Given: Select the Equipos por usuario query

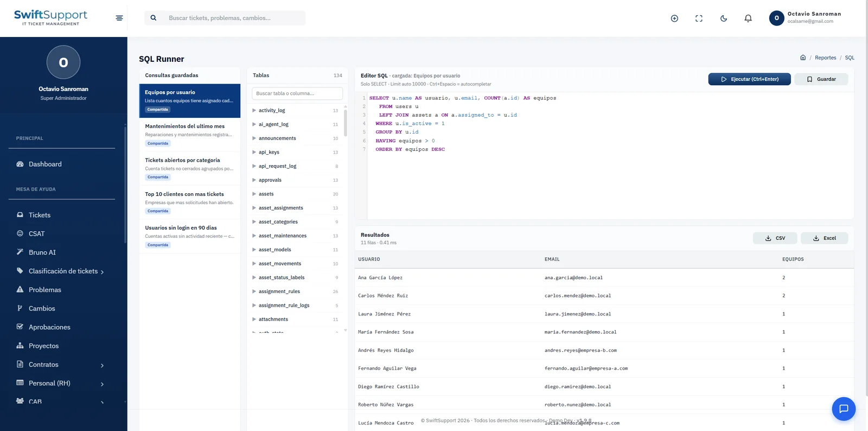Looking at the screenshot, I should click(x=190, y=100).
